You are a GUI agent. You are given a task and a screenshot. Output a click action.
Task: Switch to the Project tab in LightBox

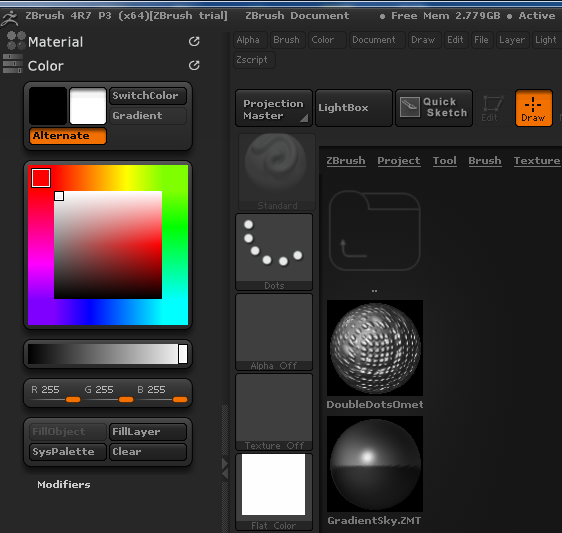pos(399,161)
